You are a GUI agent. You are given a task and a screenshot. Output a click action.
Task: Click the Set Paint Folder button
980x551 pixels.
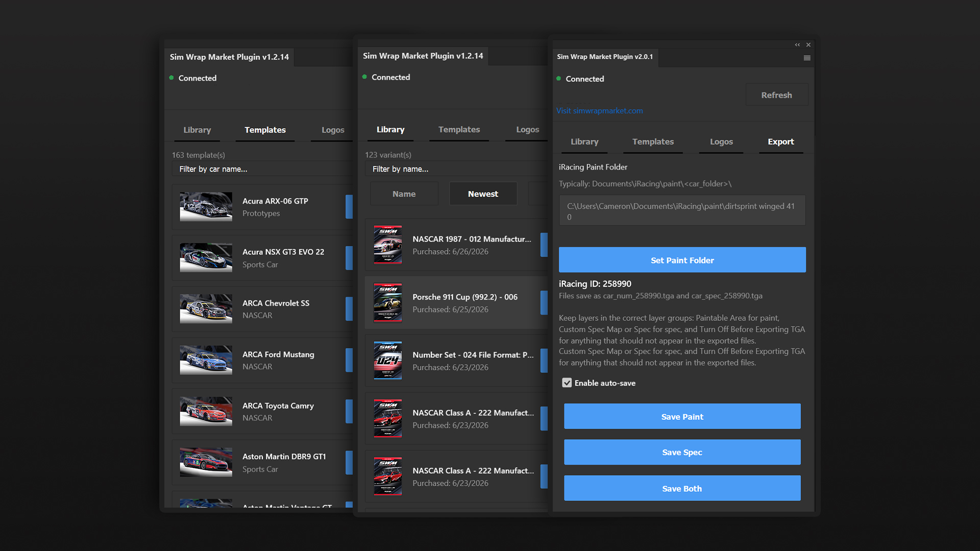click(x=682, y=260)
